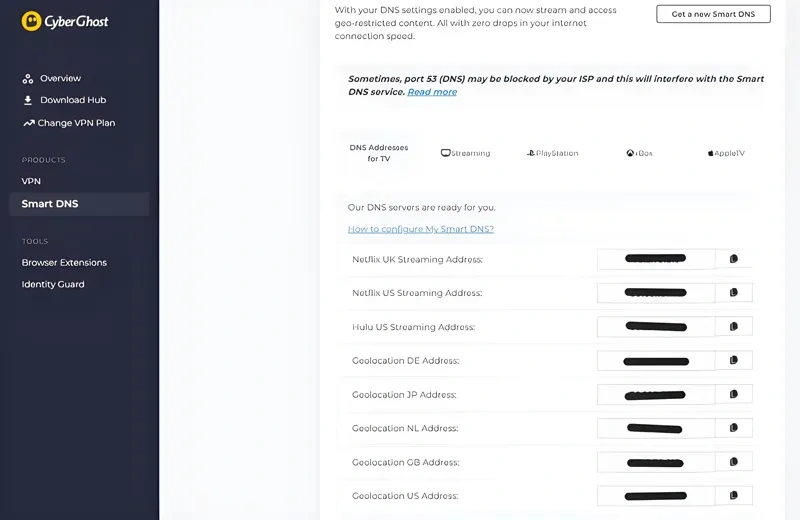Screen dimensions: 800x520
Task: Select the AppleTV tab
Action: click(x=726, y=153)
